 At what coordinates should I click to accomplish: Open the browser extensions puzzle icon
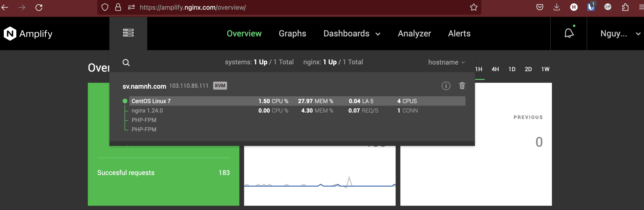tap(625, 7)
